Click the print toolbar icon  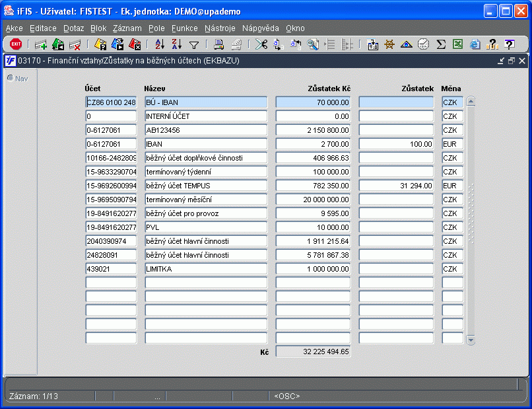[x=219, y=44]
